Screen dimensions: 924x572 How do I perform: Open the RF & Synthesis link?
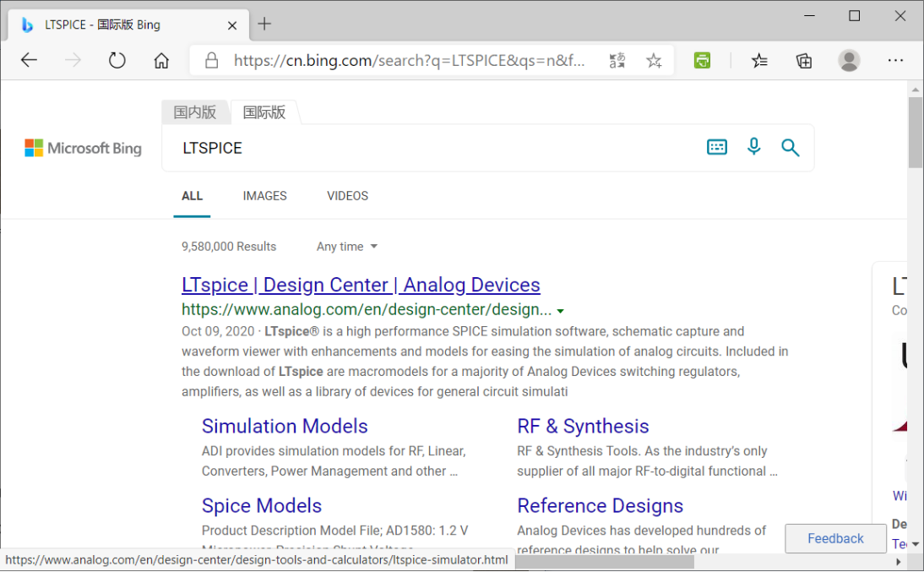tap(583, 427)
